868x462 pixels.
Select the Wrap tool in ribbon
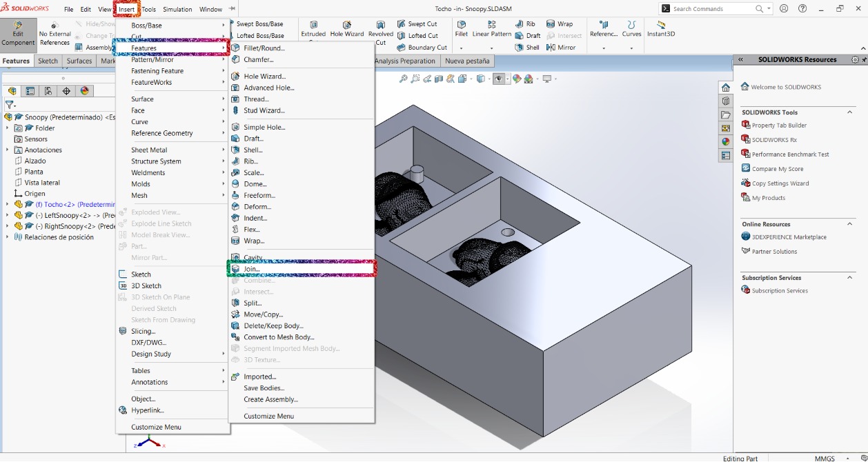click(x=560, y=24)
